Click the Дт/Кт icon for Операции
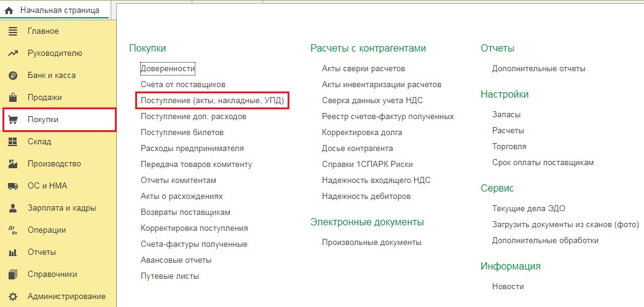 point(13,230)
